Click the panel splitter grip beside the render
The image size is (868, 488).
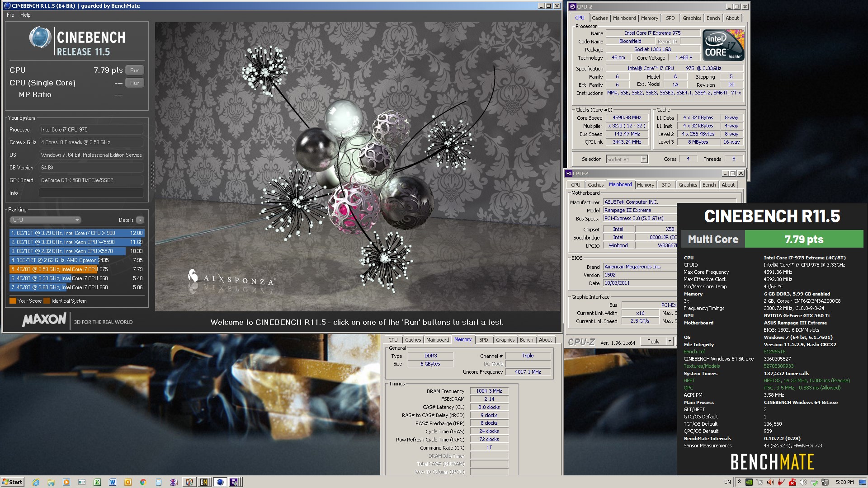152,176
